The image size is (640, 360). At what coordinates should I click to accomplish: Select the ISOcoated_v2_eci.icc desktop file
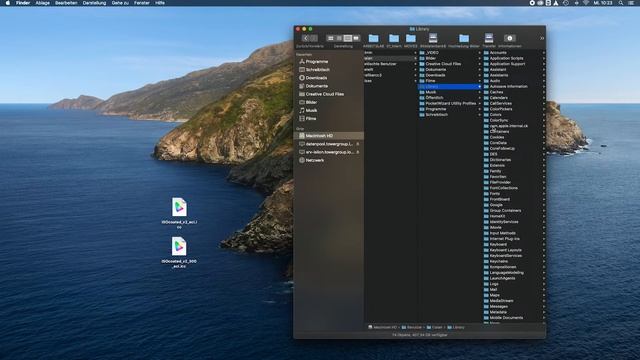pos(179,212)
